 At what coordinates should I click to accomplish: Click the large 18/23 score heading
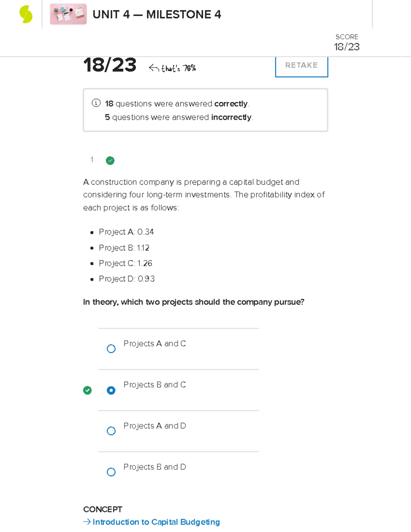(110, 65)
